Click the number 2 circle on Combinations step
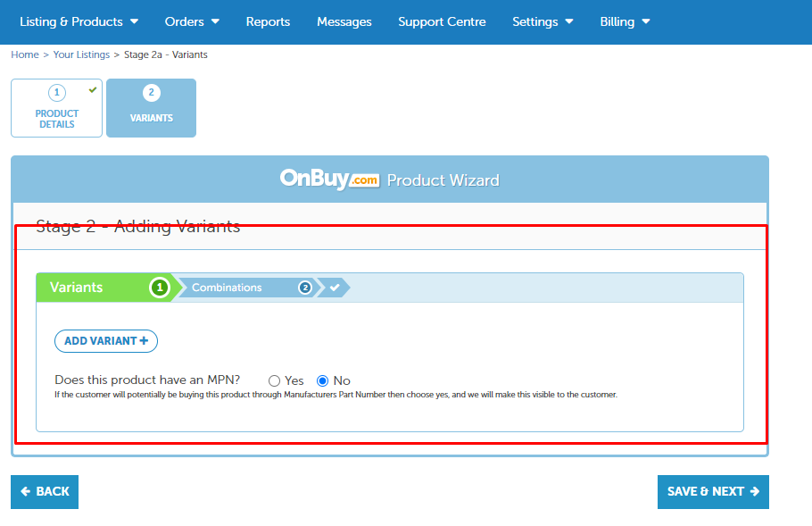 click(305, 287)
